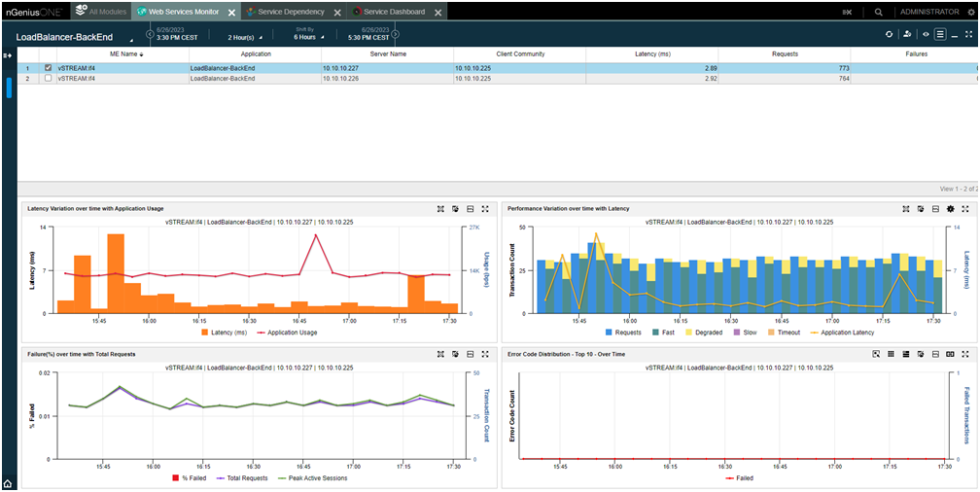Open the settings gear icon
Image resolution: width=980 pixels, height=492 pixels.
click(x=970, y=12)
